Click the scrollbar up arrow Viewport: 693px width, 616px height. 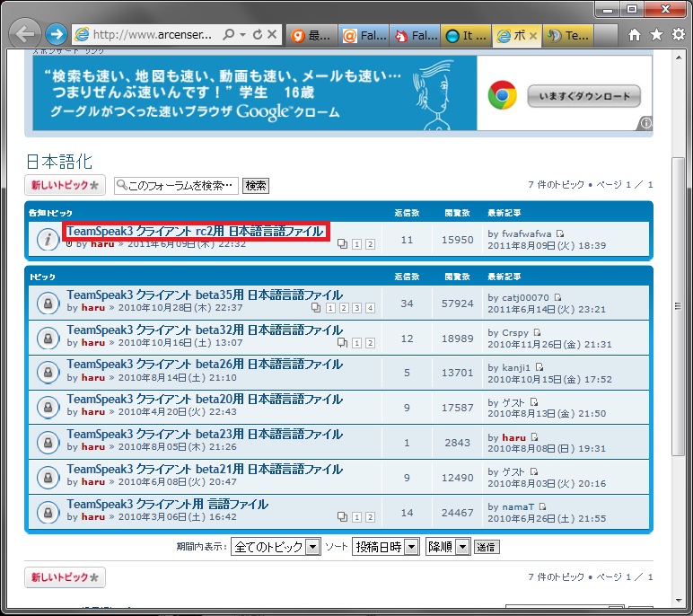(x=678, y=57)
